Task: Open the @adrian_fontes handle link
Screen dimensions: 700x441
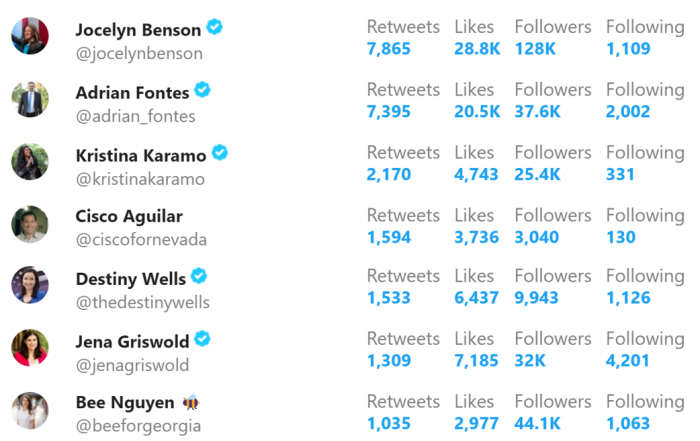Action: pyautogui.click(x=136, y=116)
